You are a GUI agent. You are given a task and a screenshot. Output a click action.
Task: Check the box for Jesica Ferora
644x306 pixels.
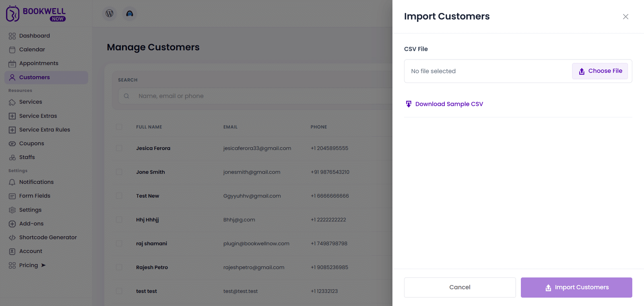119,148
